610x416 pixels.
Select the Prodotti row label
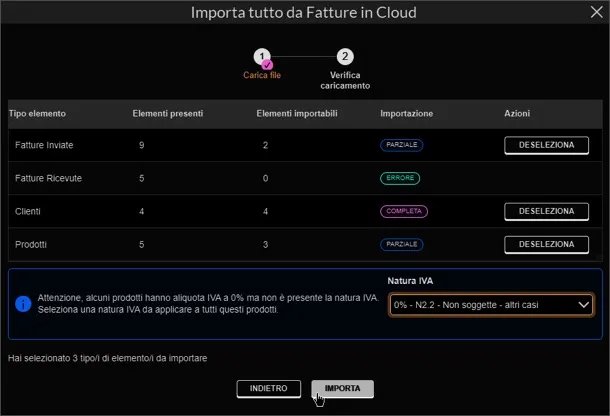31,244
